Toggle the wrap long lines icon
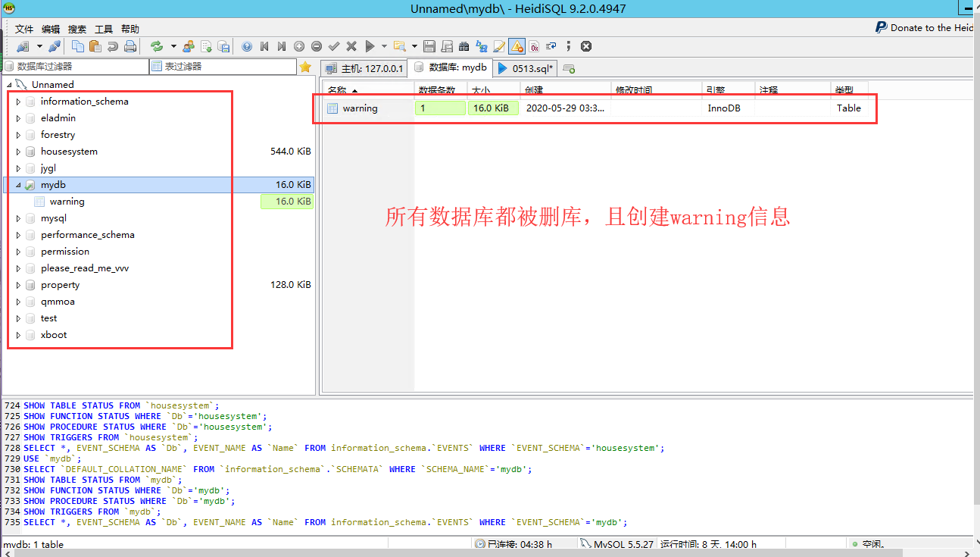980x557 pixels. (x=551, y=46)
